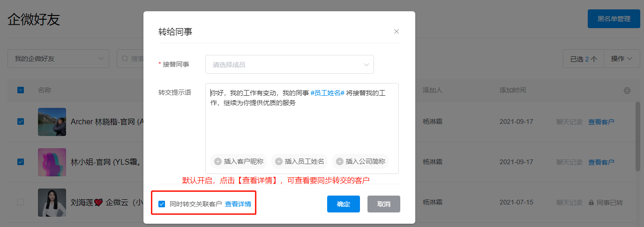Open the 操作 dropdown menu
The image size is (644, 227).
622,59
